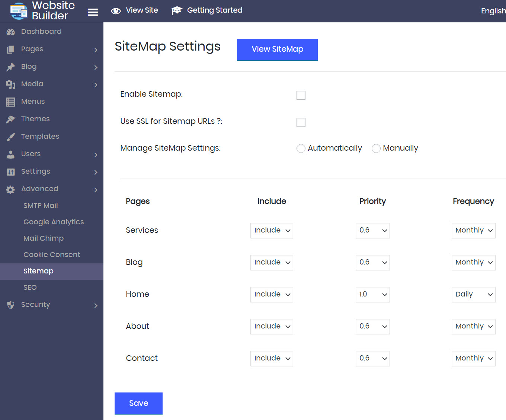Screen dimensions: 506x420
Task: Choose the Manually radio option
Action: [376, 148]
